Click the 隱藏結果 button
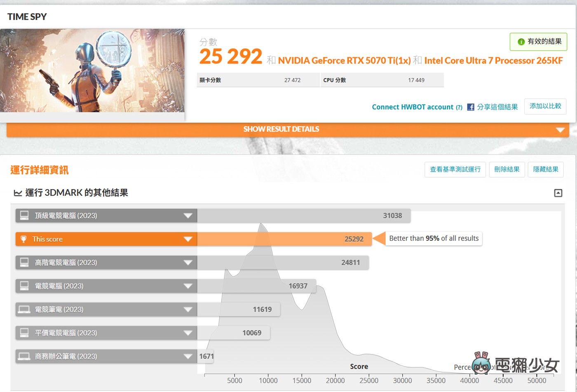 (x=546, y=169)
